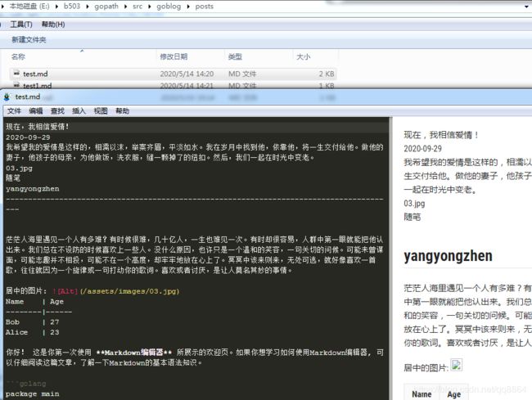532x400 pixels.
Task: Open 帮助(H) menu in Explorer window
Action: tap(53, 25)
